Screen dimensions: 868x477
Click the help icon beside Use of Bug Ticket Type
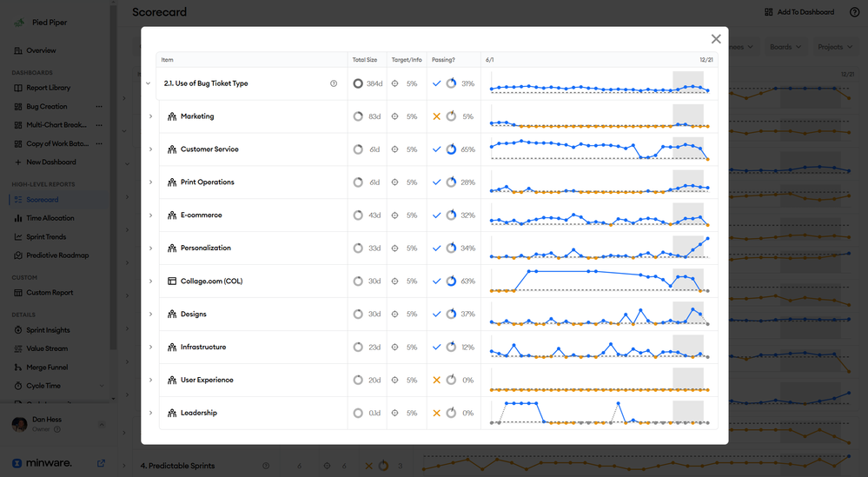coord(334,83)
